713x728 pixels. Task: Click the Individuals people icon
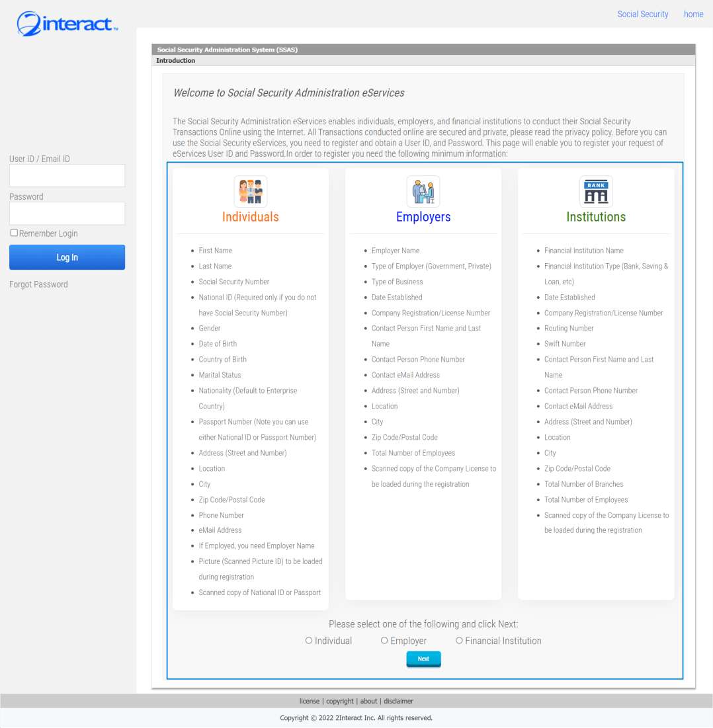pos(251,191)
